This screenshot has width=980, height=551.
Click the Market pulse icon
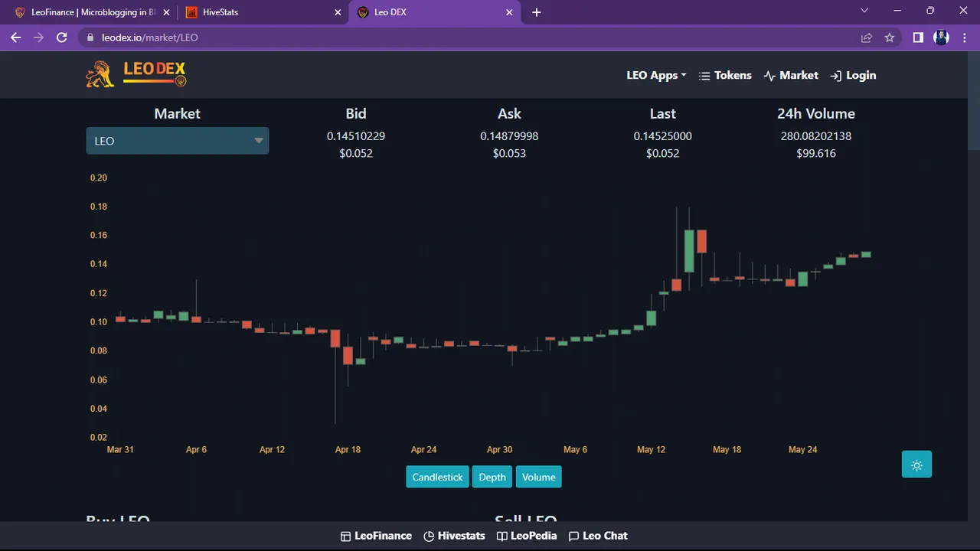pos(769,76)
